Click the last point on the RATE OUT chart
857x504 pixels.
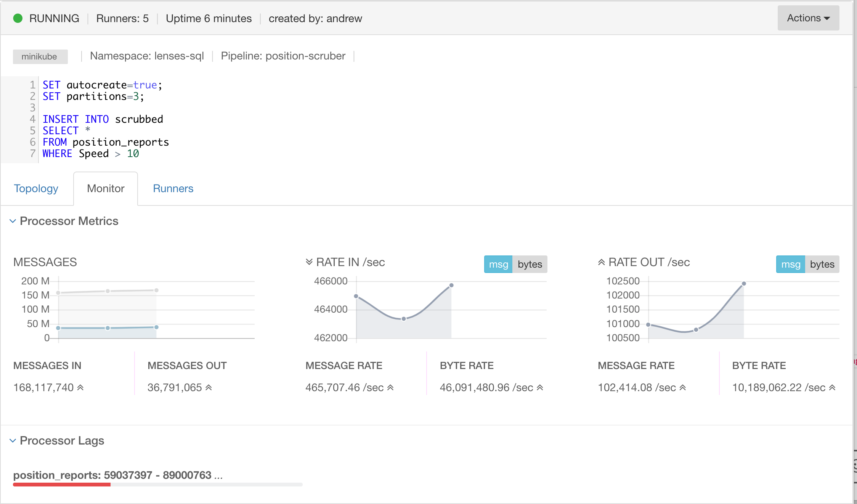744,284
